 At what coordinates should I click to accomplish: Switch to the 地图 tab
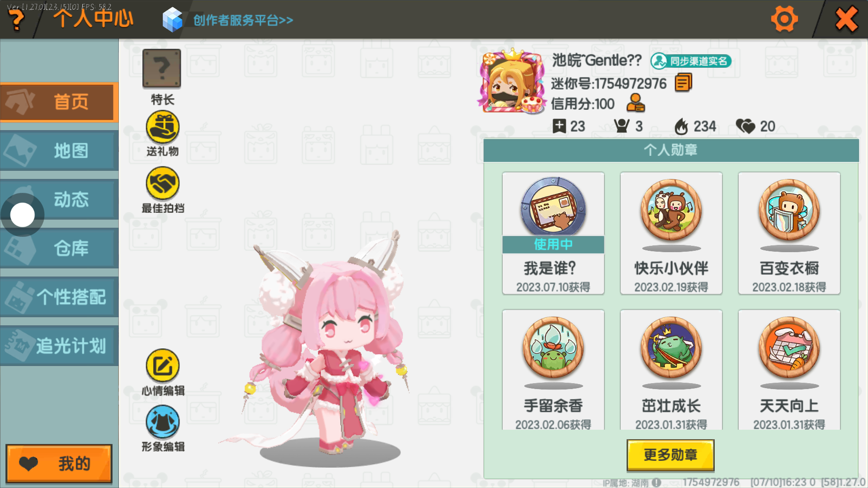(59, 151)
